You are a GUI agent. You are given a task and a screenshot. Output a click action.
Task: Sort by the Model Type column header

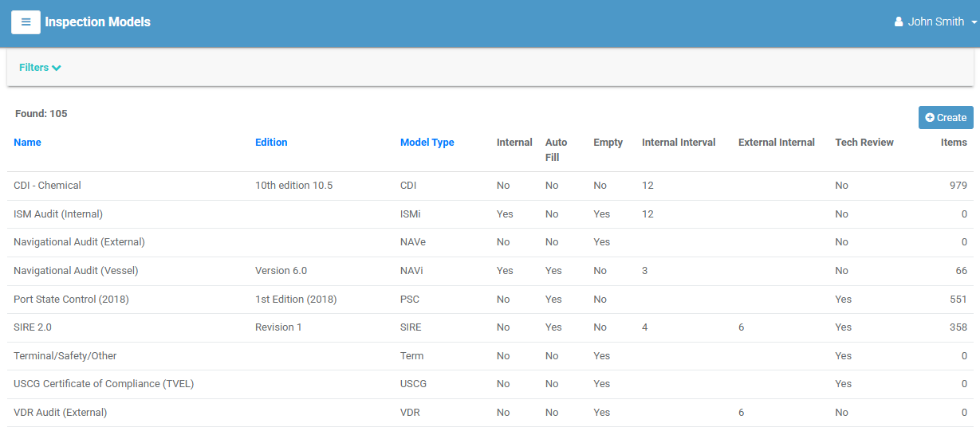click(427, 143)
